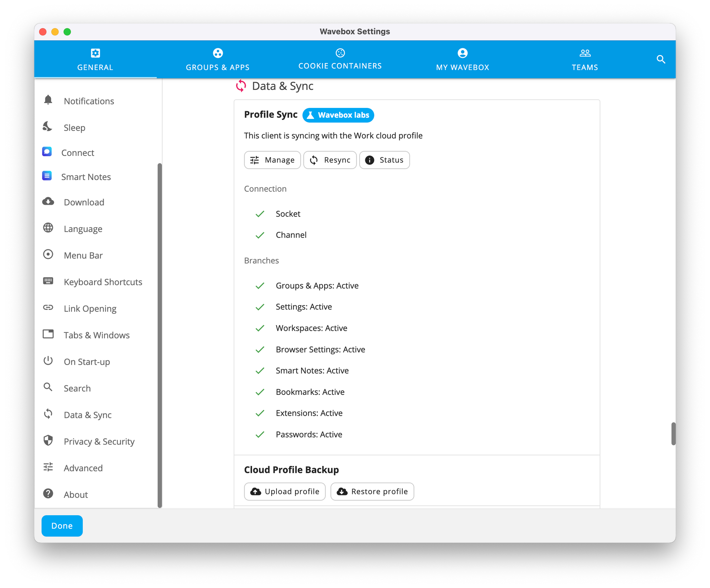Screen dimensions: 710x588
Task: Click the Manage profile sync button
Action: click(272, 160)
